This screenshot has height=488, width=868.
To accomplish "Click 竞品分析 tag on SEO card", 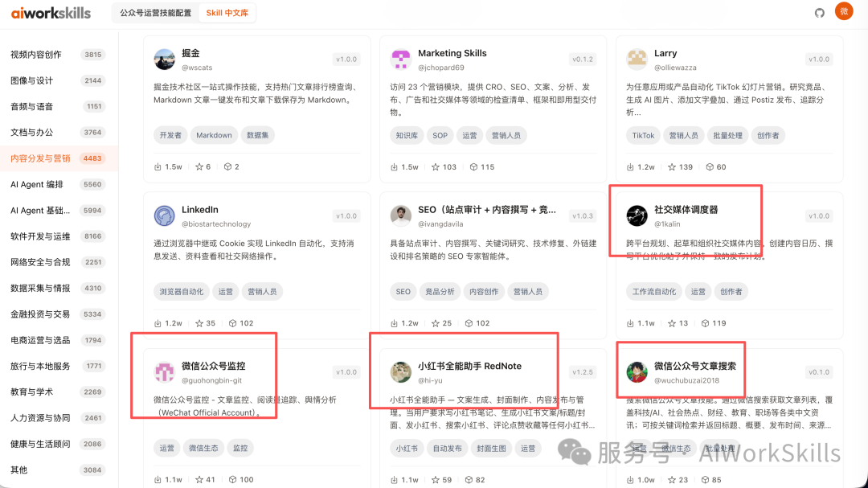I will (x=440, y=291).
